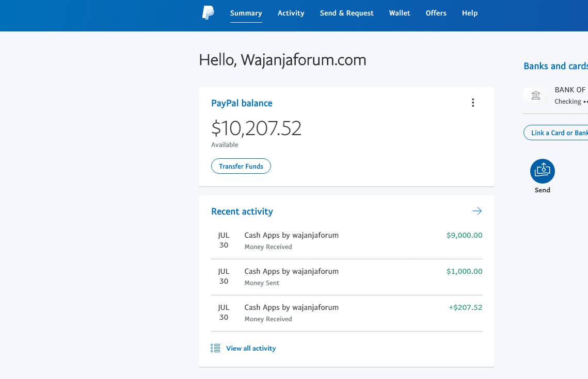588x379 pixels.
Task: Click the 'Money Sent' status text
Action: (x=262, y=283)
